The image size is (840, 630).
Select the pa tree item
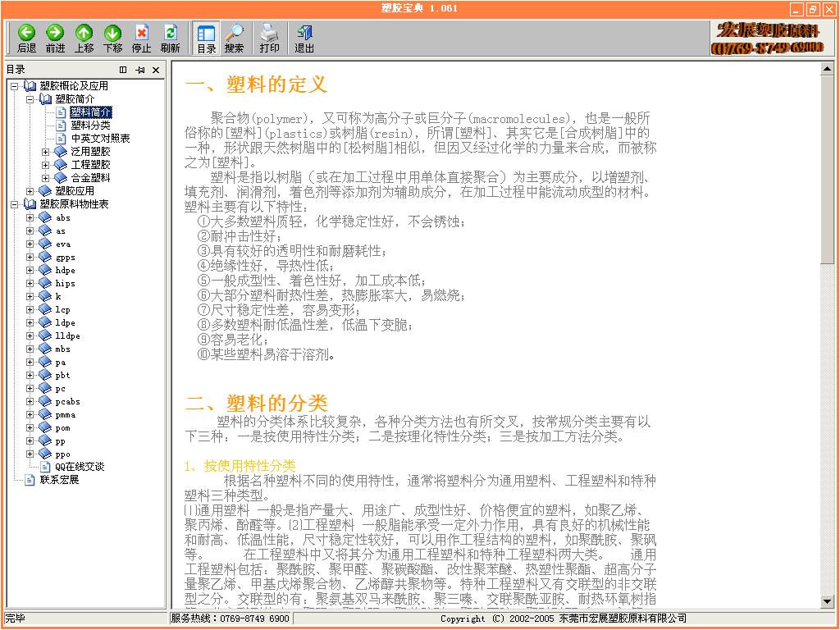(61, 362)
